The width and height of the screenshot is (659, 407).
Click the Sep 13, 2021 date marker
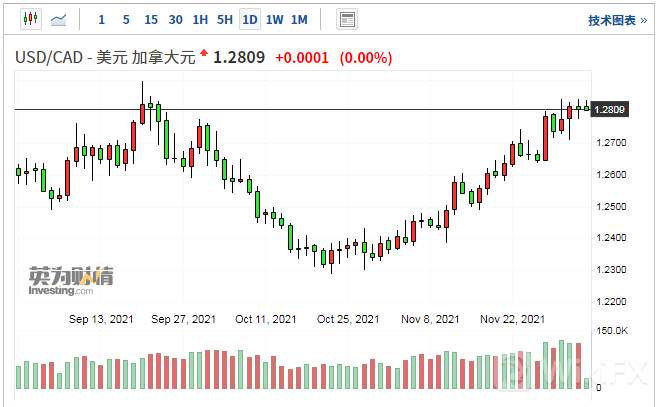point(101,319)
